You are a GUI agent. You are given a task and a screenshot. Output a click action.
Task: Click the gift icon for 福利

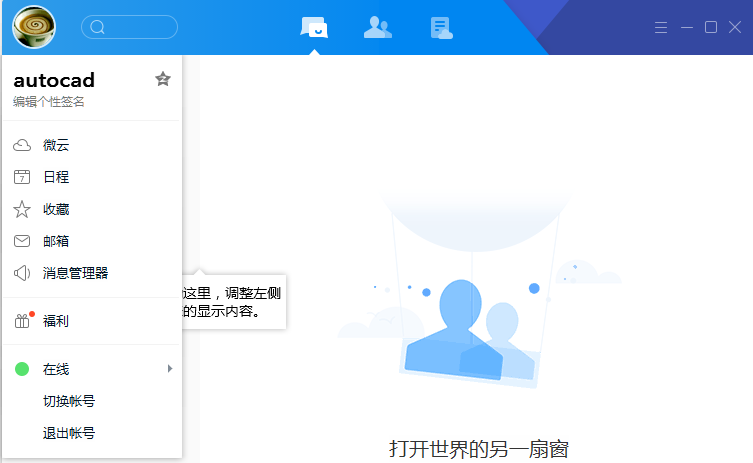point(23,320)
